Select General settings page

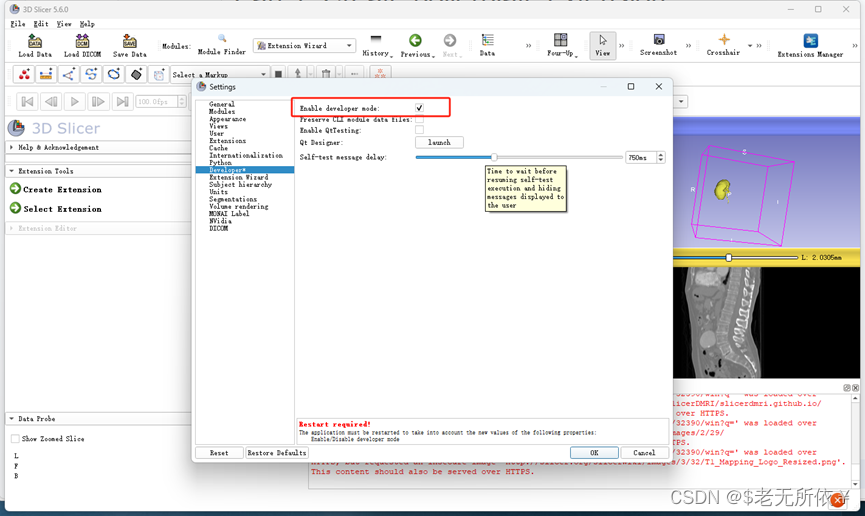pyautogui.click(x=222, y=104)
